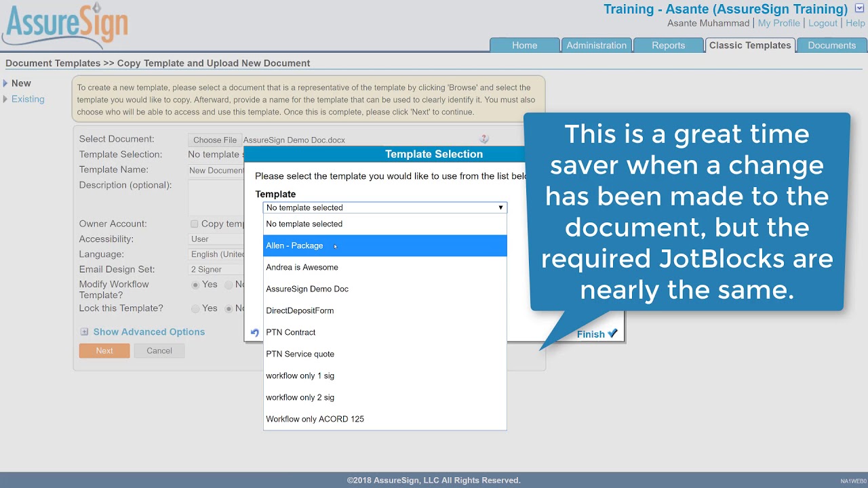Select Andrea is Awesome template
The image size is (868, 488).
coord(384,267)
